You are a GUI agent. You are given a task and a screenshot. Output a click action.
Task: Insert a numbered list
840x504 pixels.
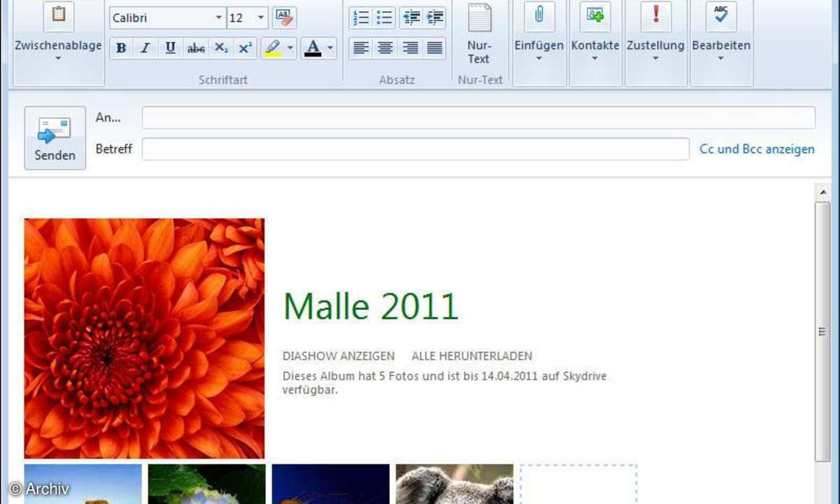pyautogui.click(x=360, y=17)
